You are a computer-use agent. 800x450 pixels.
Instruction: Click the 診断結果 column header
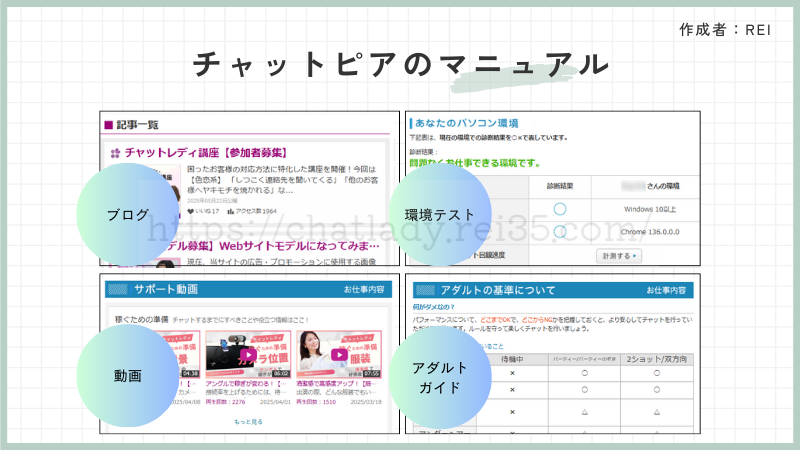point(560,186)
